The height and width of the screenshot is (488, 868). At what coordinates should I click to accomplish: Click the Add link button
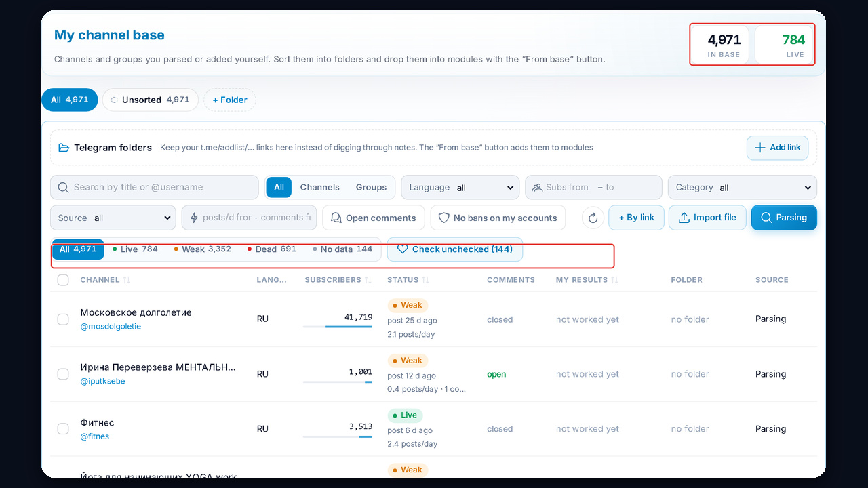778,148
